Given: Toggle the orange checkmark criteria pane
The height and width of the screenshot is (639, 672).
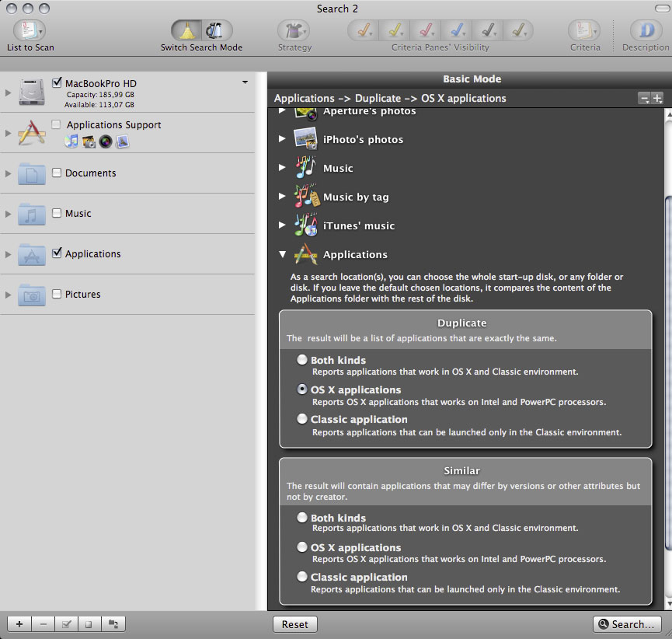Looking at the screenshot, I should tap(364, 30).
